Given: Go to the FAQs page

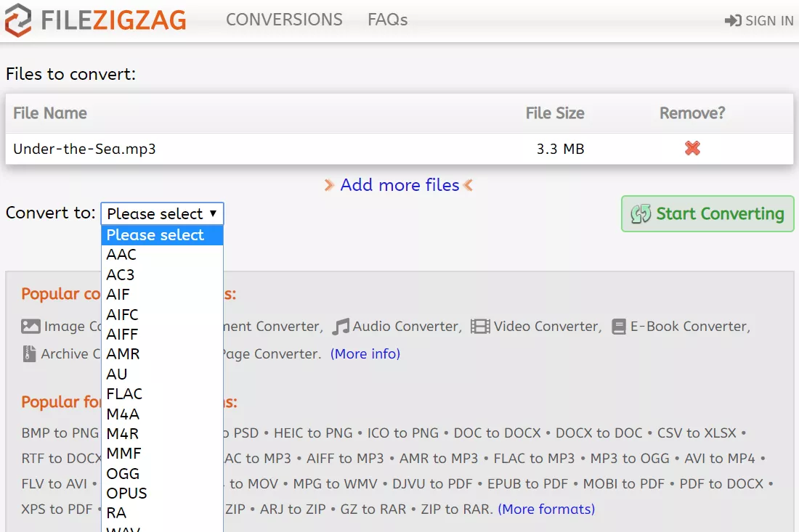Looking at the screenshot, I should pyautogui.click(x=387, y=20).
